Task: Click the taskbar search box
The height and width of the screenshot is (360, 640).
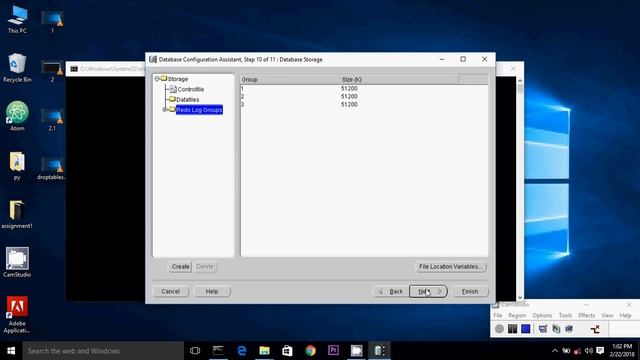Action: 103,351
